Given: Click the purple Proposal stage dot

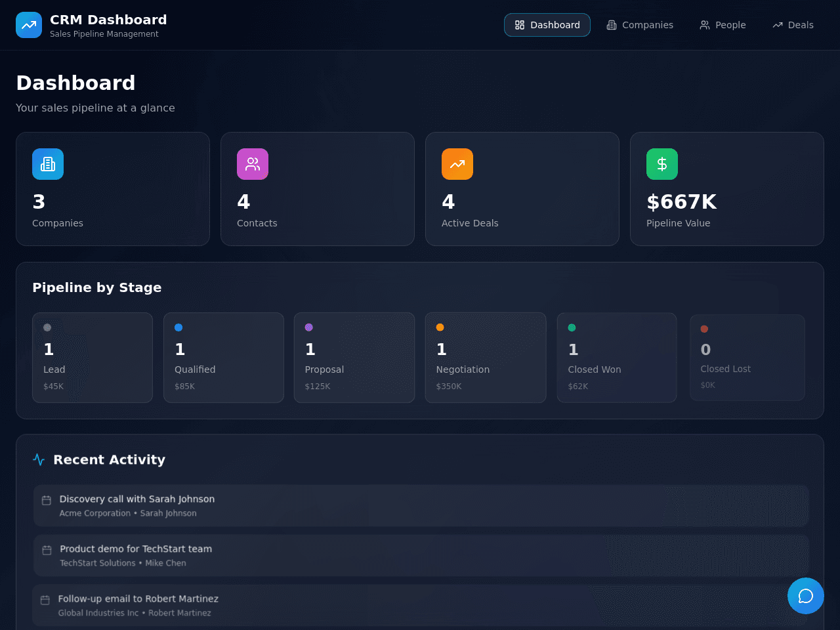Looking at the screenshot, I should click(x=309, y=327).
